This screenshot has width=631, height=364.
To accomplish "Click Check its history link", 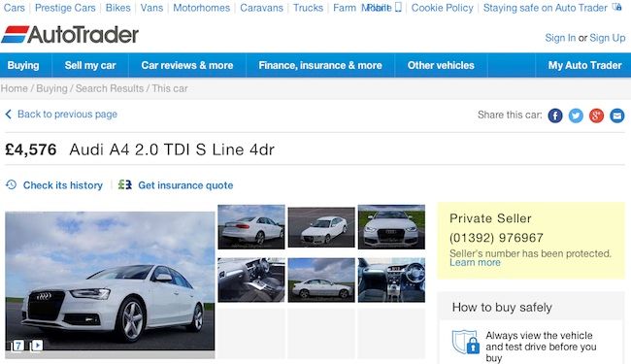I will pos(63,185).
